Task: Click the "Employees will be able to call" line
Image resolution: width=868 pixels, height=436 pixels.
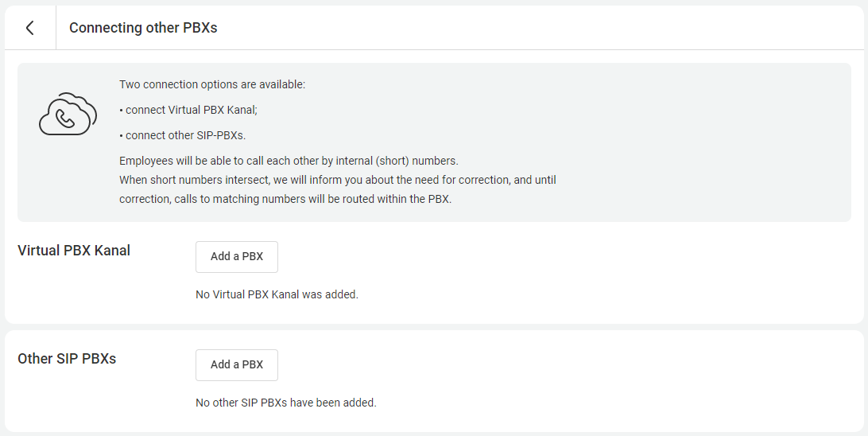Action: (x=289, y=161)
